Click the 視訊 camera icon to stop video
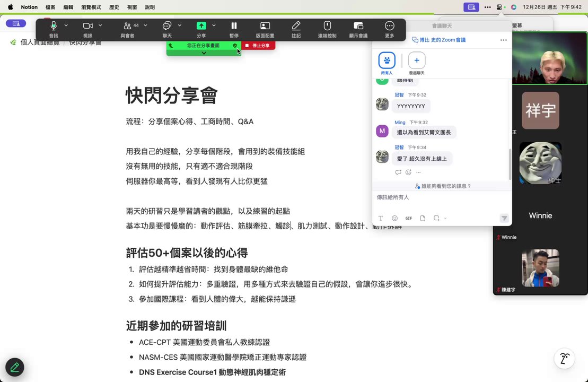 tap(87, 25)
